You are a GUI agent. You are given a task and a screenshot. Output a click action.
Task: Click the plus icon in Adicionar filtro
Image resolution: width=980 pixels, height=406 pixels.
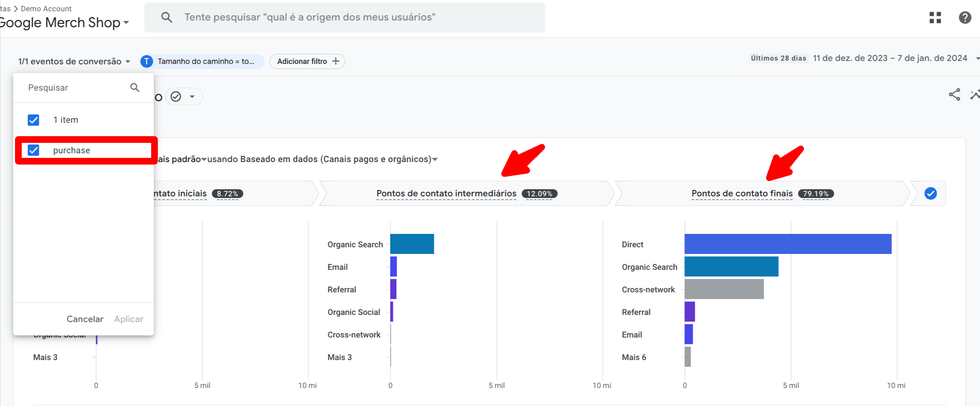click(336, 61)
